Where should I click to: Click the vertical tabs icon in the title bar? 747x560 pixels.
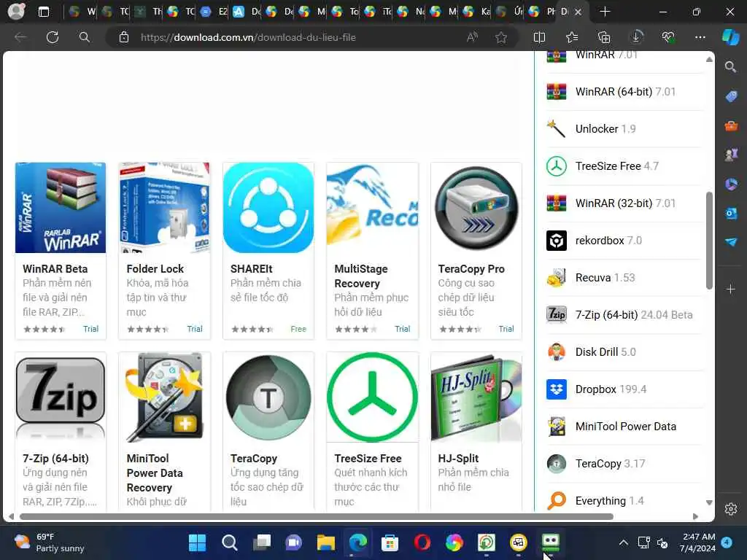coord(43,12)
